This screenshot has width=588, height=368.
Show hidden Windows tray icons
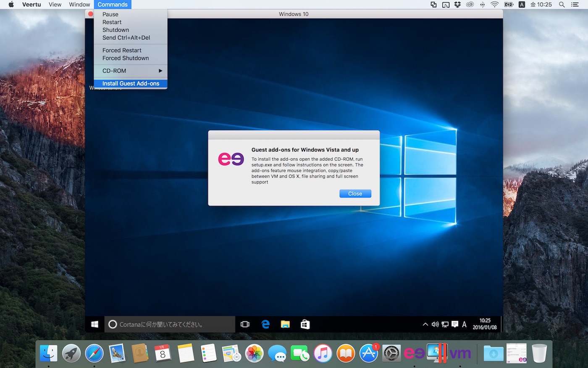425,324
